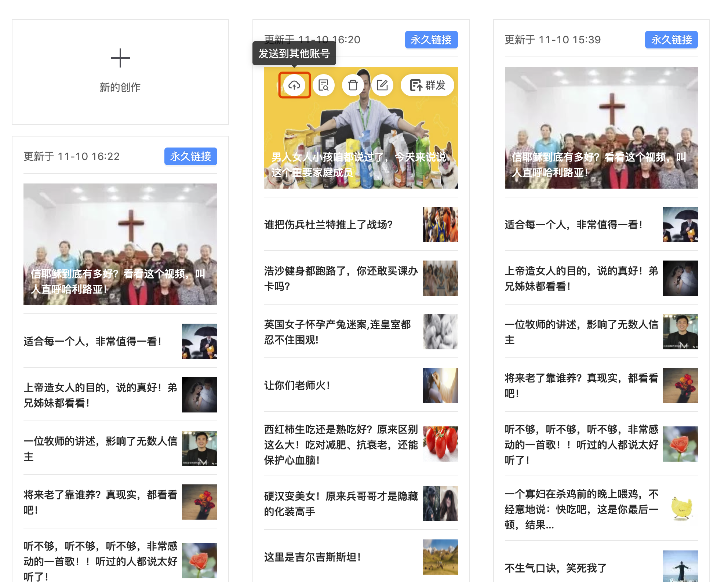Screen dimensions: 728x582
Task: Open the tomato article 西红柿生吃还是熟吃好
Action: point(341,444)
